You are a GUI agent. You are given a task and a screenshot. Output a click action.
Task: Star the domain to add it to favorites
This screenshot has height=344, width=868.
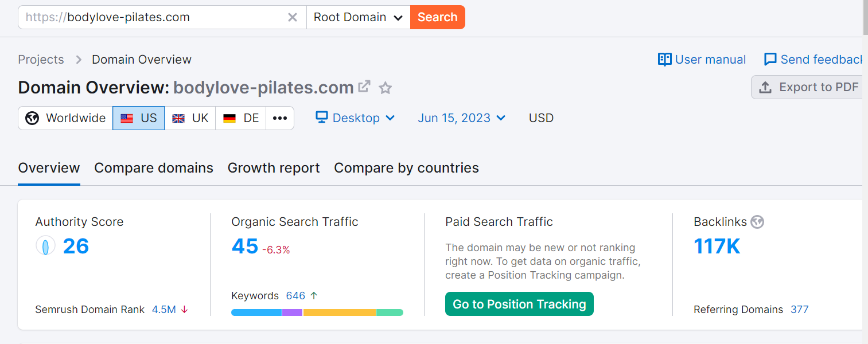point(385,88)
